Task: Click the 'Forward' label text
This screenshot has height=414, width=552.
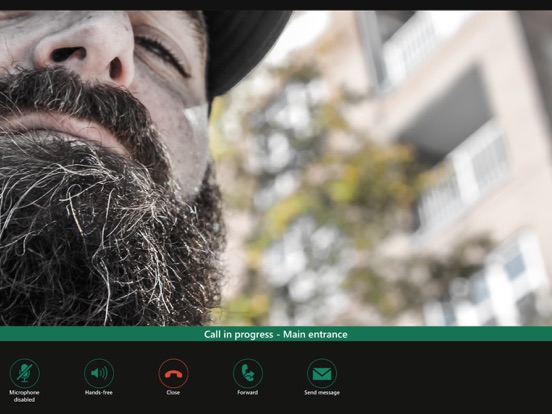Action: pos(247,393)
